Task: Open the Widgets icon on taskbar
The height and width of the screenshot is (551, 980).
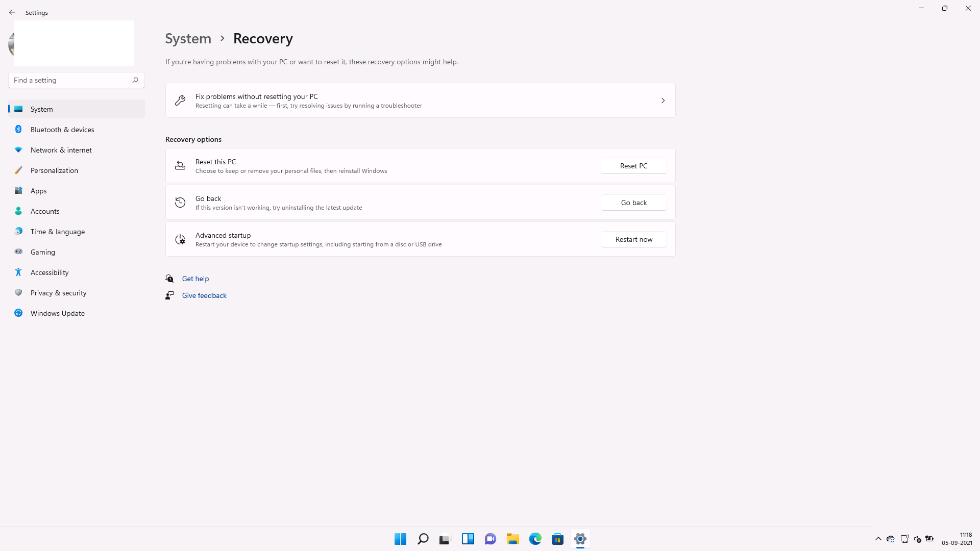Action: click(468, 539)
